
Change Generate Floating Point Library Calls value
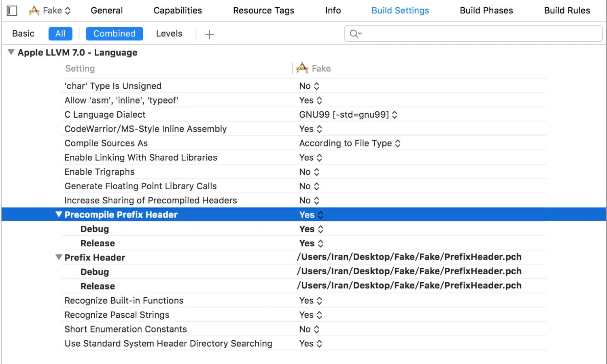pyautogui.click(x=309, y=186)
